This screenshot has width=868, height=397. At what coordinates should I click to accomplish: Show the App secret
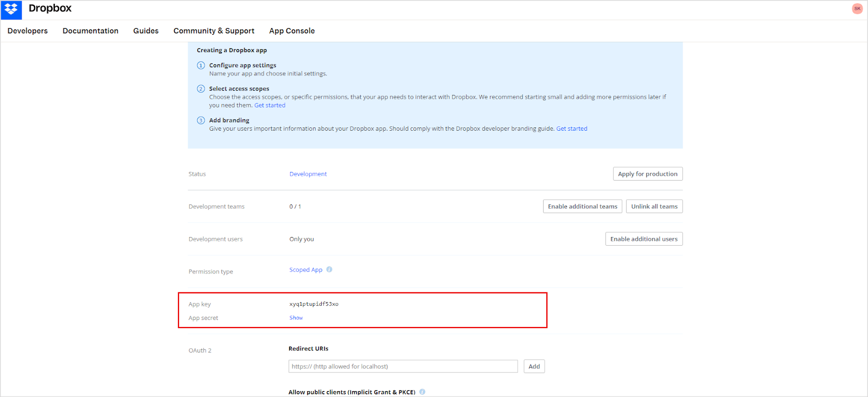[x=296, y=318]
